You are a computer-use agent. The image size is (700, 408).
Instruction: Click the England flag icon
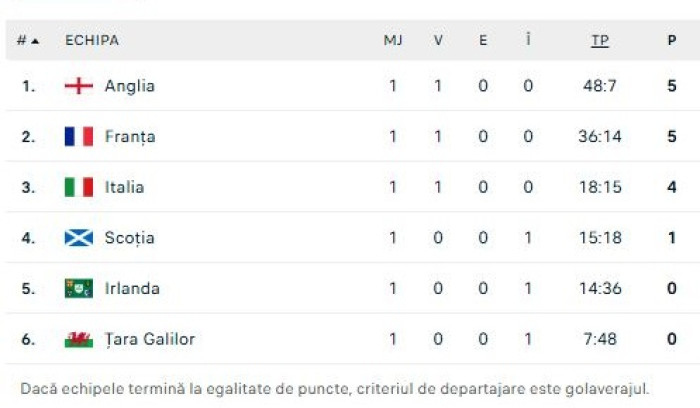pyautogui.click(x=79, y=86)
